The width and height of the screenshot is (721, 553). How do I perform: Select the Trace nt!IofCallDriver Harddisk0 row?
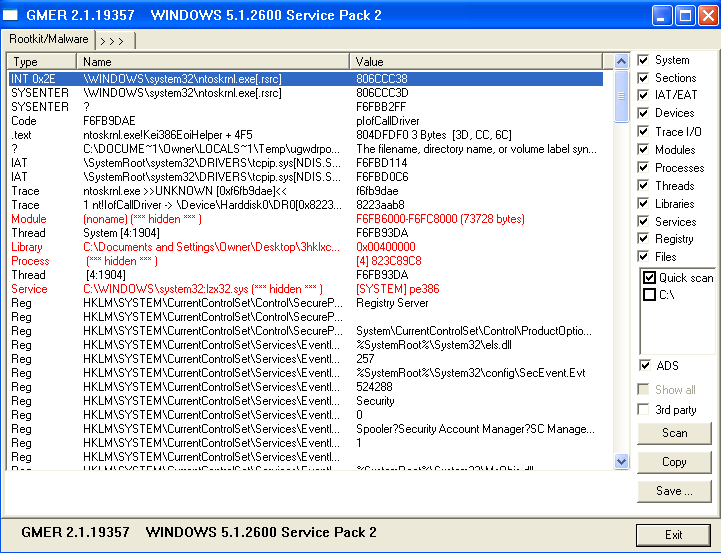click(306, 205)
